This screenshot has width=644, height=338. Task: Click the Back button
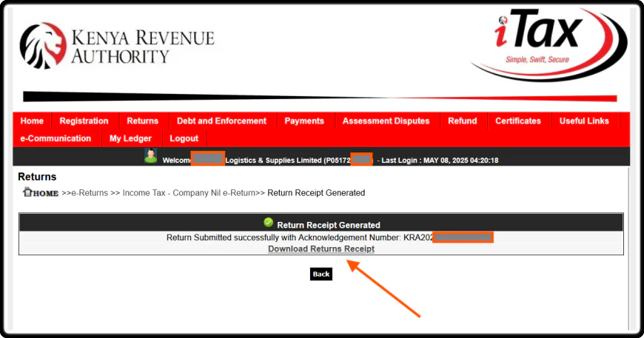pyautogui.click(x=321, y=274)
